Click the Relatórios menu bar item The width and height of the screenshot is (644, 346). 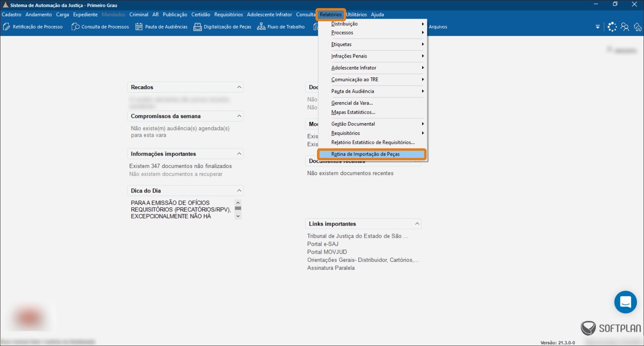[x=331, y=14]
